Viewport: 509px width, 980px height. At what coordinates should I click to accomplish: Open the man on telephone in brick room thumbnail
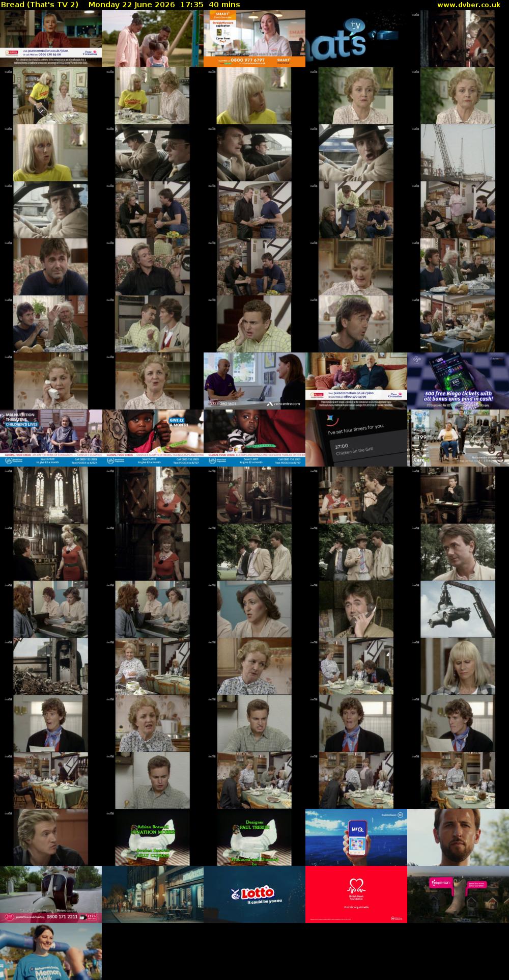tap(356, 609)
